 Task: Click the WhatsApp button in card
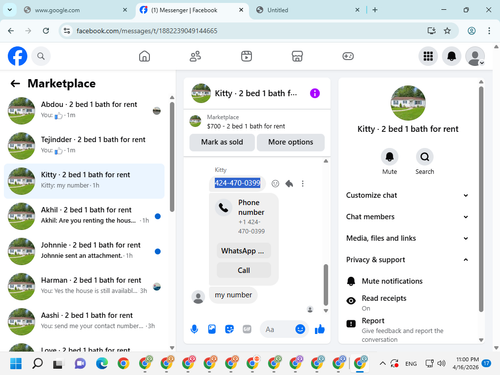click(x=244, y=251)
